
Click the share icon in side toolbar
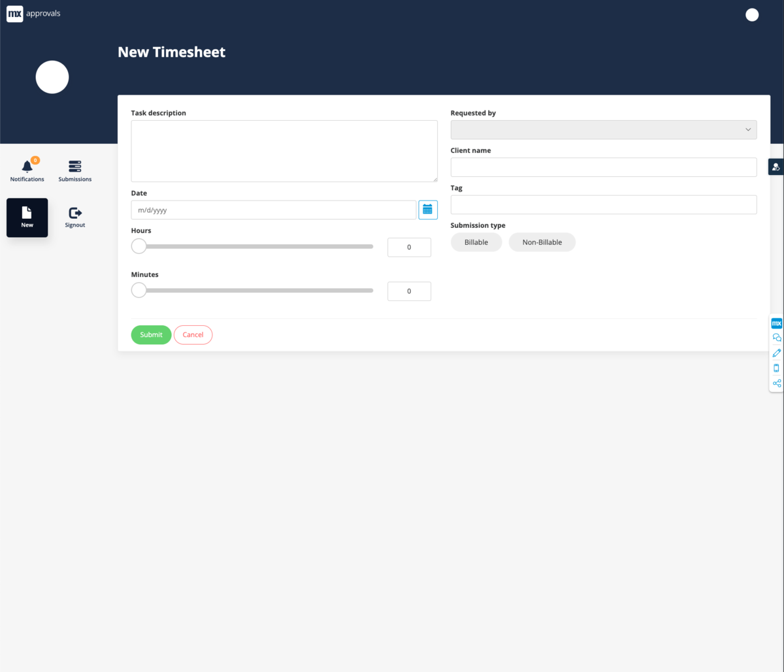pyautogui.click(x=777, y=383)
